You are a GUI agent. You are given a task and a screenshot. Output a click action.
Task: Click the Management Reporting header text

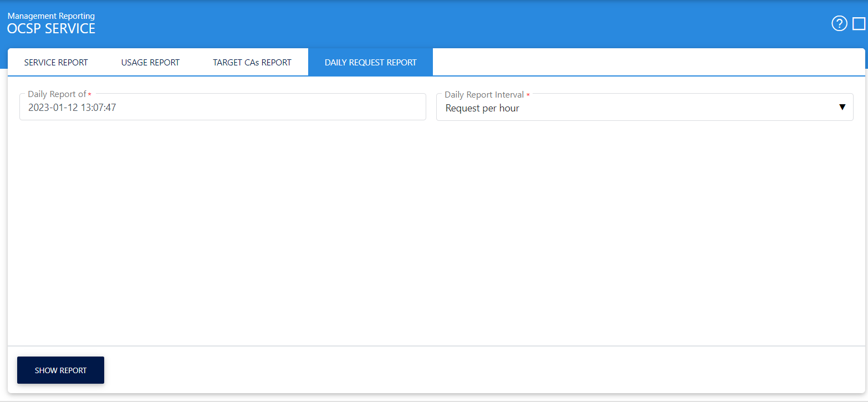pos(51,16)
